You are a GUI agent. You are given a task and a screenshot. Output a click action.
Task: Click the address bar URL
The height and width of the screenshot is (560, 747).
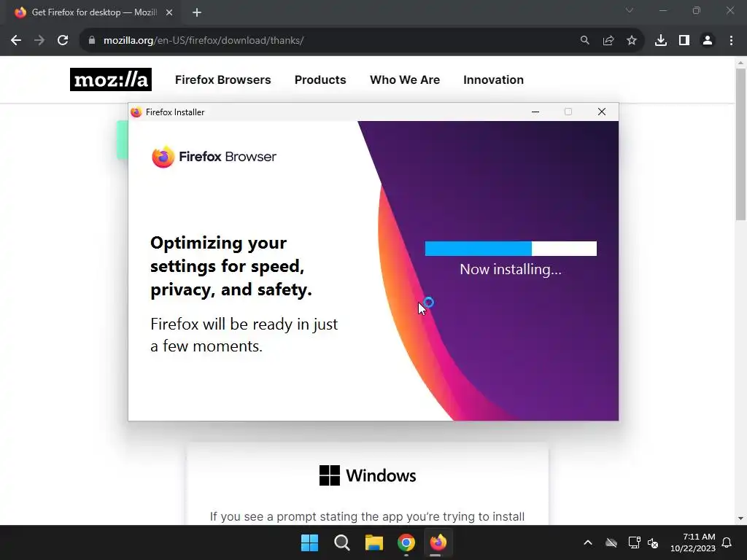(204, 41)
